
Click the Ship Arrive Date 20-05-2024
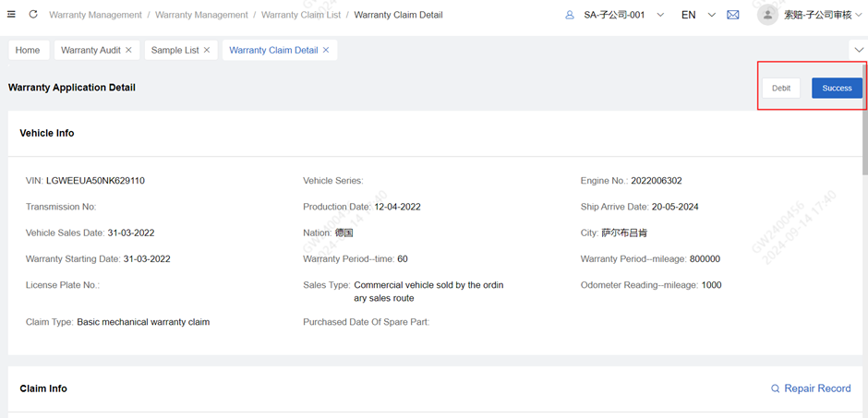pos(675,207)
